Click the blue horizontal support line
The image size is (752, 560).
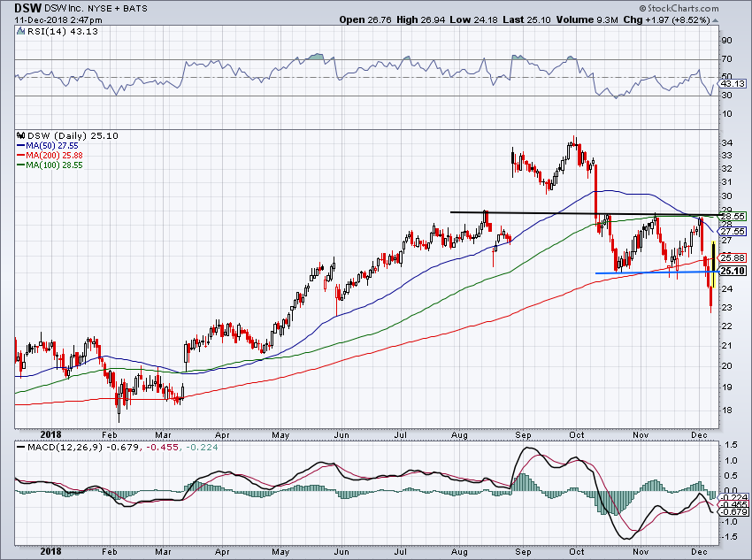(657, 272)
